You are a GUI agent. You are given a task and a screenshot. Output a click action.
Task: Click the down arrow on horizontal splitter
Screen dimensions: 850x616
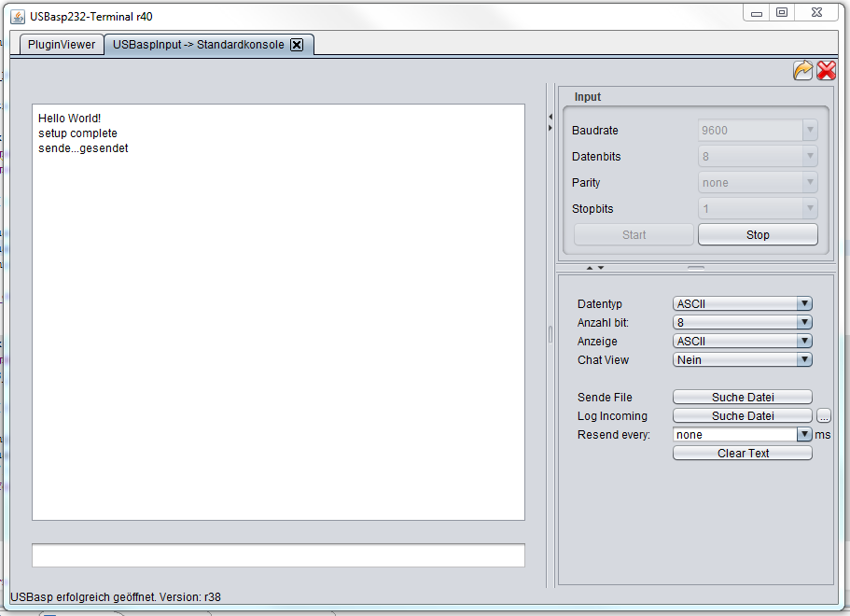coord(601,268)
